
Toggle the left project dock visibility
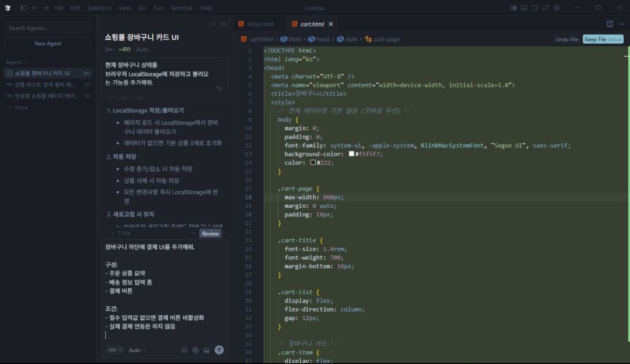[x=513, y=7]
